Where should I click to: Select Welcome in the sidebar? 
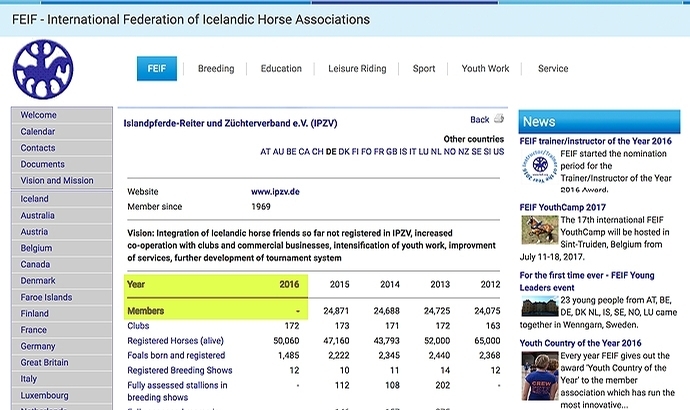pos(62,115)
